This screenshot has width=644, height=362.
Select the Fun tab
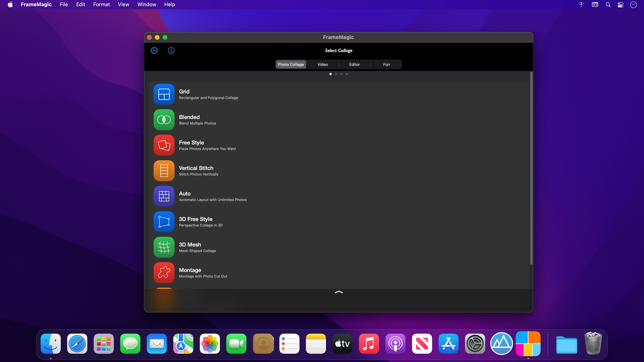click(386, 64)
